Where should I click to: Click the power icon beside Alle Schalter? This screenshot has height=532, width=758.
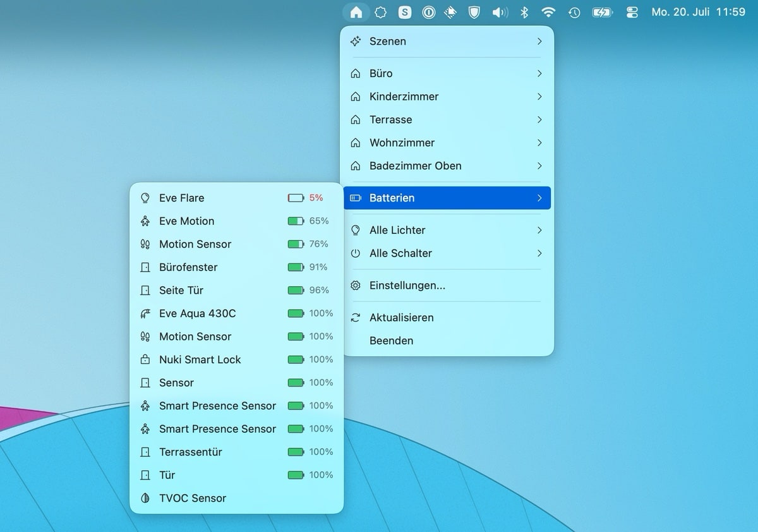coord(356,253)
